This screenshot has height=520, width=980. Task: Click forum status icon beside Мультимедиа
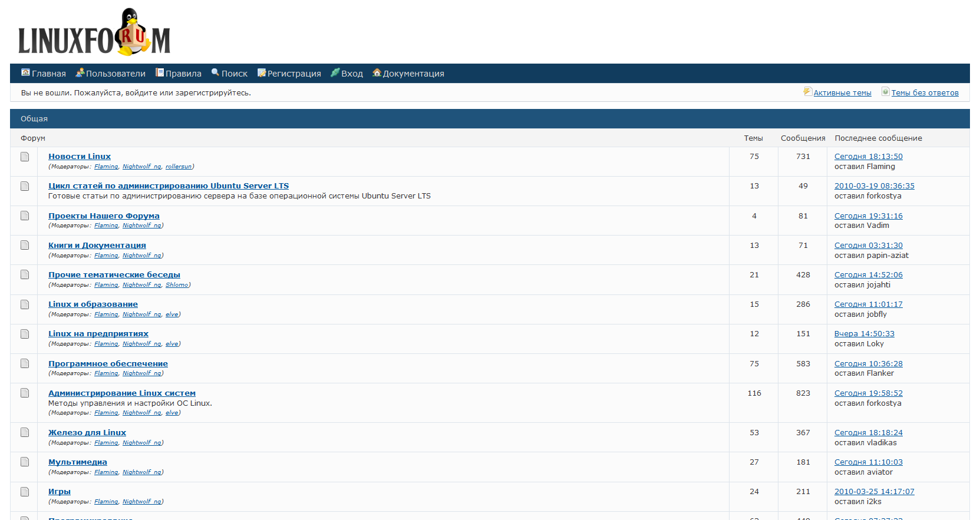[25, 462]
